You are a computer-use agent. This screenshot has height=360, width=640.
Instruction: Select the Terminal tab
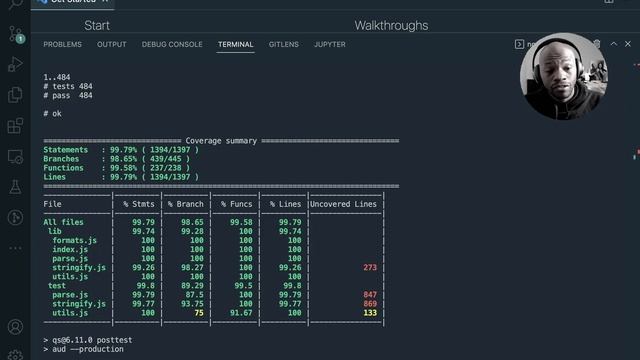pos(236,44)
